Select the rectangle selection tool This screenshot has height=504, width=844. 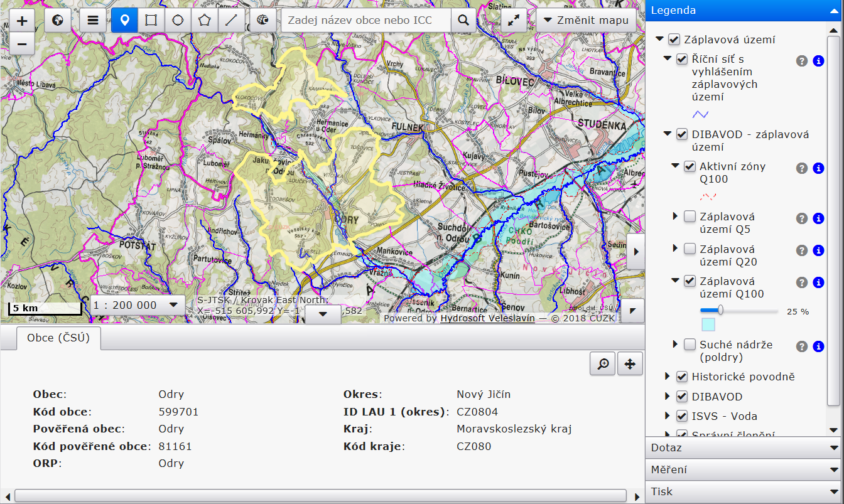(x=151, y=21)
